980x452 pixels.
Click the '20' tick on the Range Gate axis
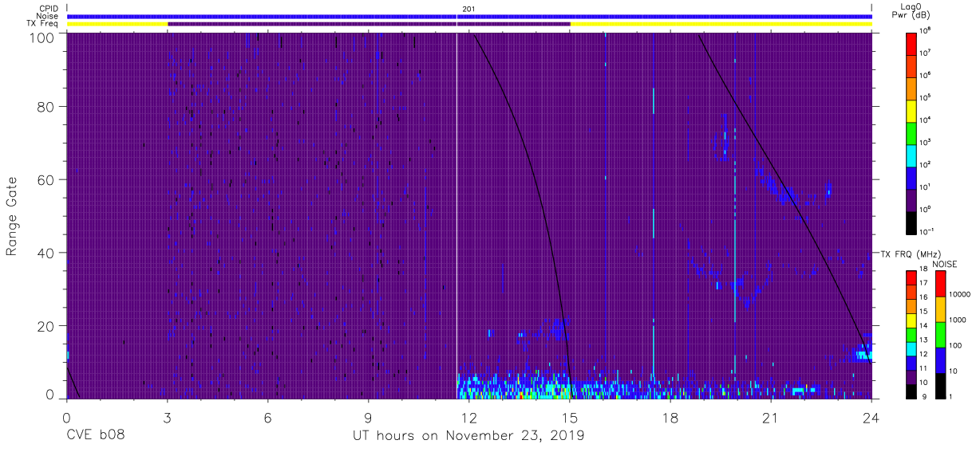tap(45, 326)
